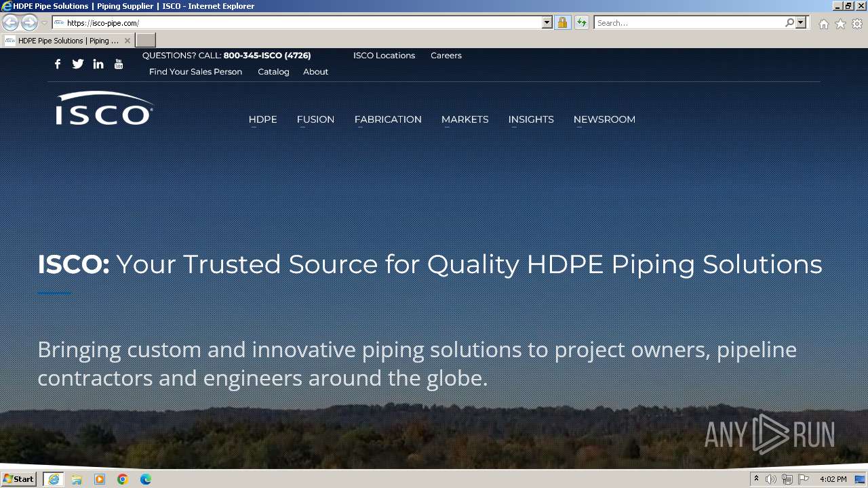868x488 pixels.
Task: Click the security lock icon
Action: click(x=562, y=23)
